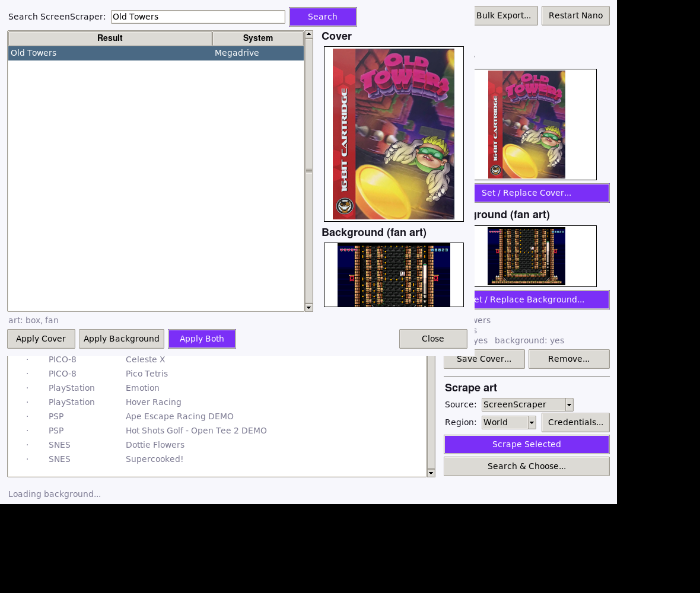Viewport: 700px width, 593px height.
Task: Open Bulk Export in main window
Action: coord(505,15)
